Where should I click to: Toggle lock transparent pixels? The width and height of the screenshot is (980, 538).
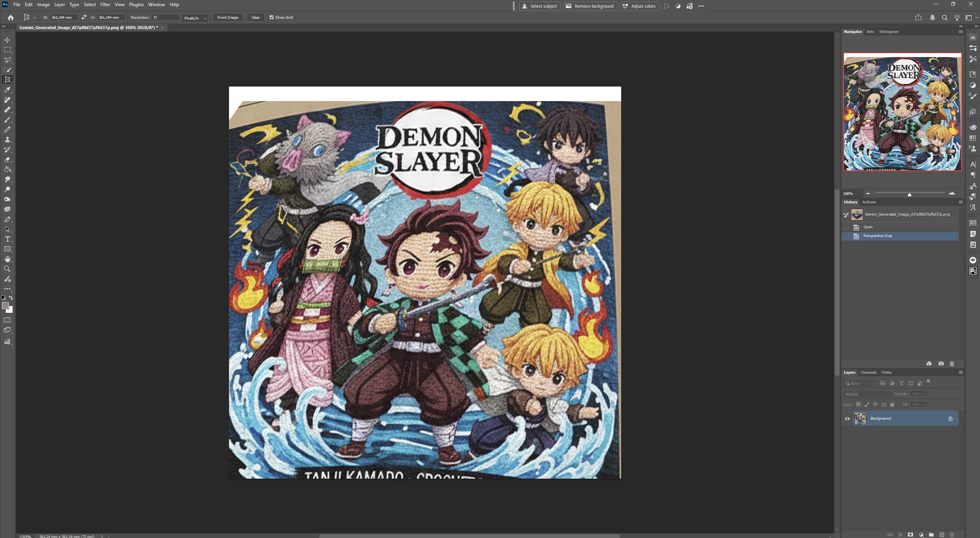pyautogui.click(x=859, y=404)
